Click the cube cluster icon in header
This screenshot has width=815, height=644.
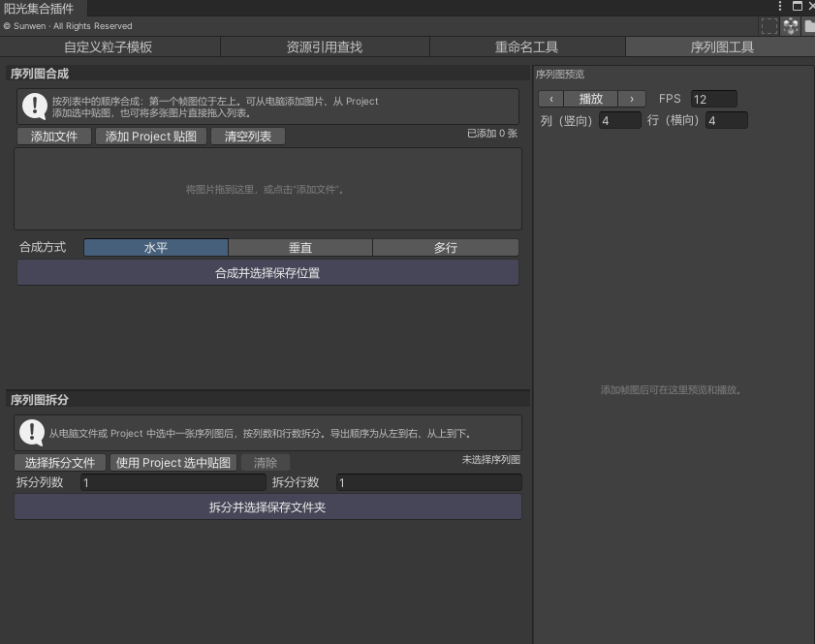click(x=791, y=26)
